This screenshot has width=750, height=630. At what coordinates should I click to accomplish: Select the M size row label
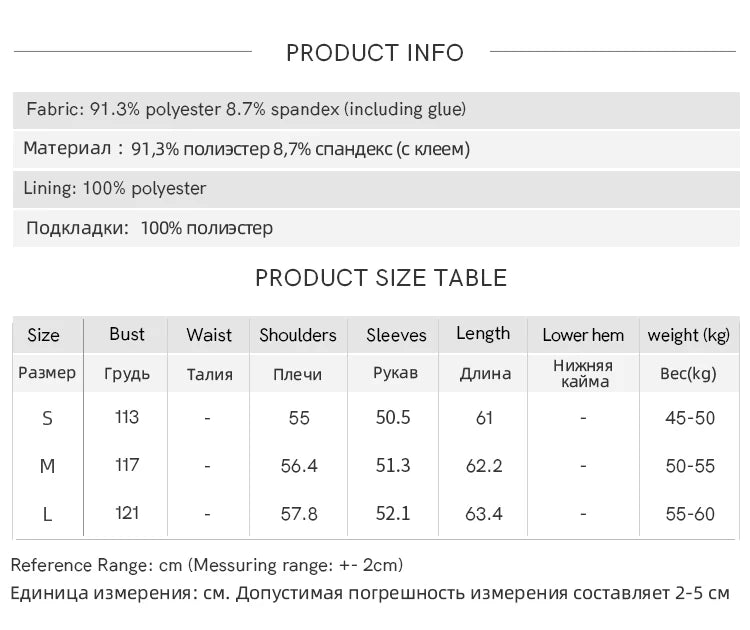pyautogui.click(x=47, y=466)
